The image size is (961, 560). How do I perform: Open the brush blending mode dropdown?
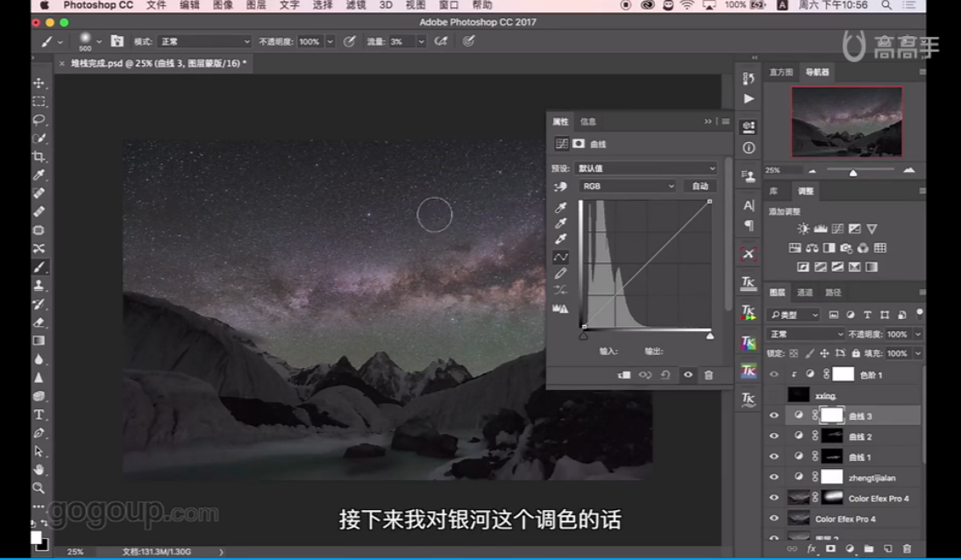click(204, 42)
